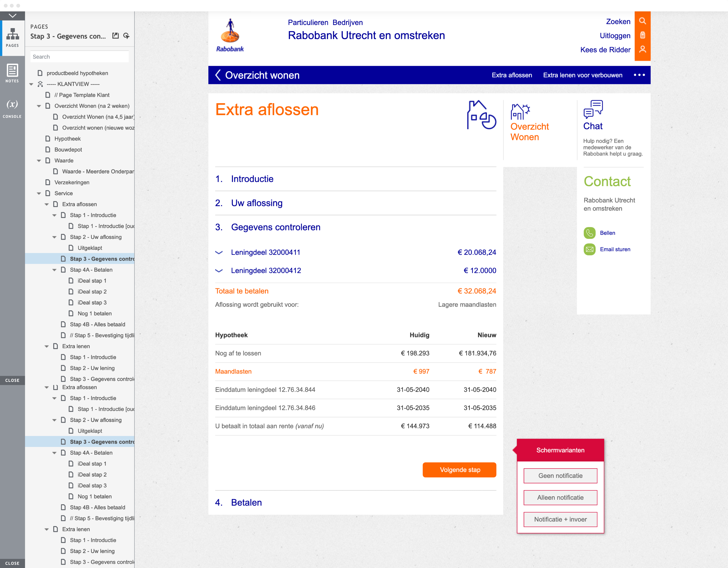This screenshot has width=728, height=568.
Task: Open the Particulieren tab
Action: (308, 22)
